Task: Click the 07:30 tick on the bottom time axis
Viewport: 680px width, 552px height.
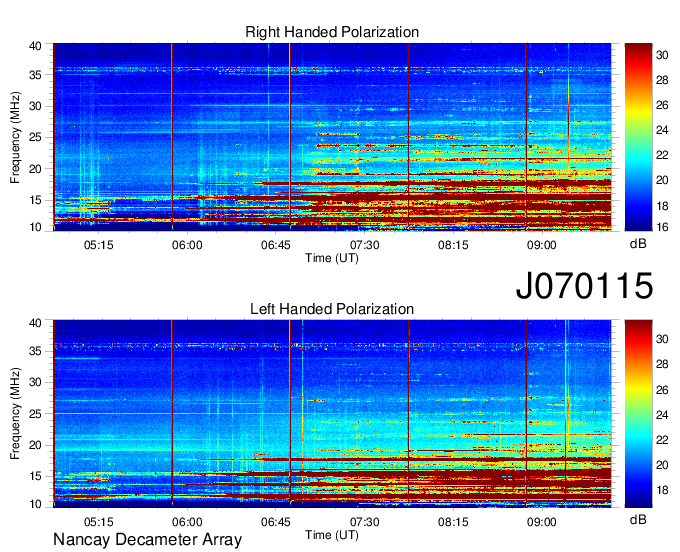Action: [364, 522]
